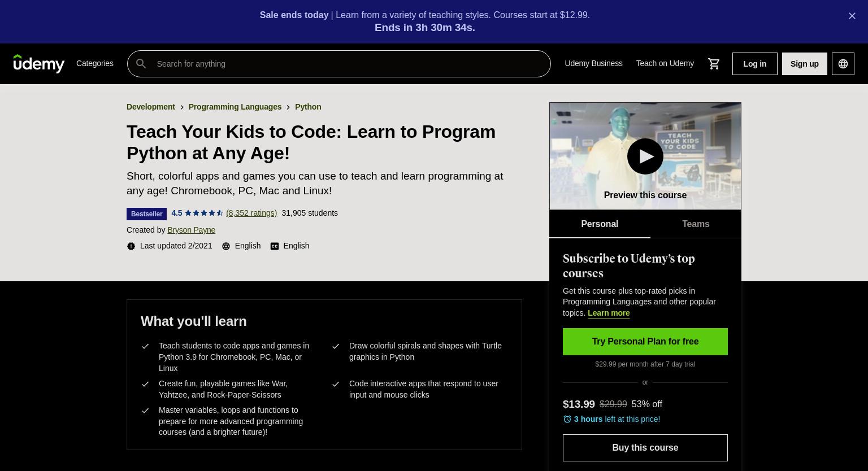Click checkmark beside Teach students to code

pyautogui.click(x=145, y=346)
